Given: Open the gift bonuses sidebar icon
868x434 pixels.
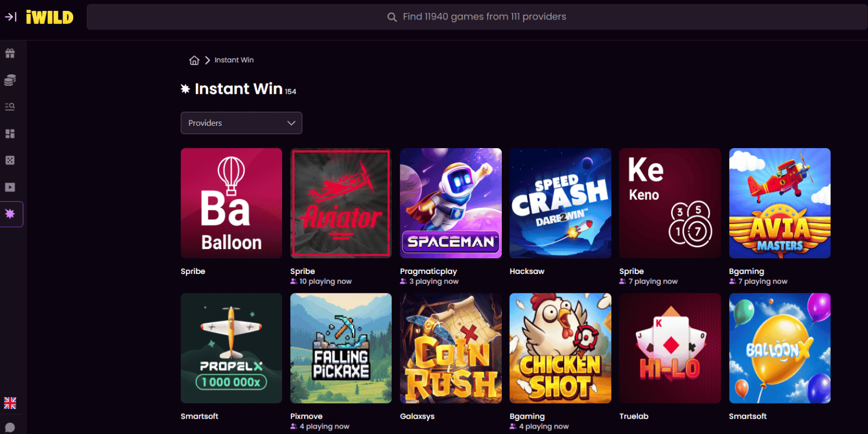Looking at the screenshot, I should tap(10, 53).
